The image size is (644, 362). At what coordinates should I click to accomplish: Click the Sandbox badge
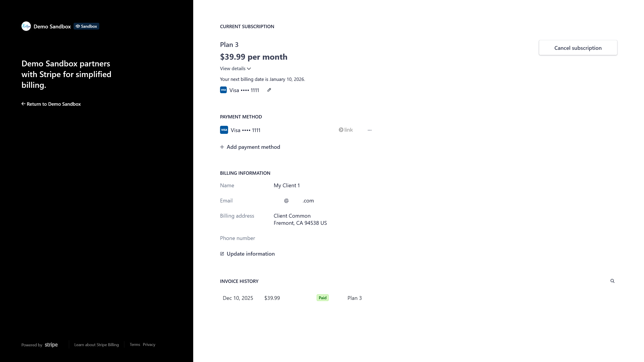[86, 26]
